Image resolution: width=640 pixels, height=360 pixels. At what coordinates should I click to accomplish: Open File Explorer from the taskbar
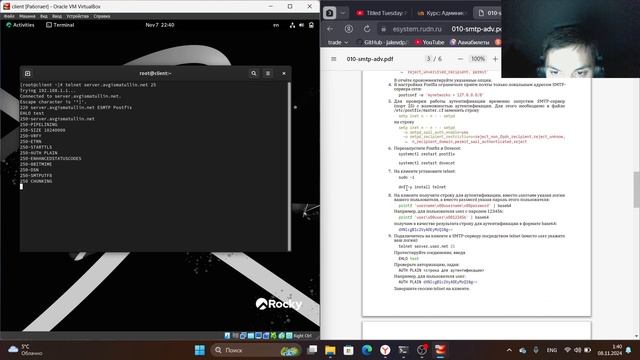point(330,350)
